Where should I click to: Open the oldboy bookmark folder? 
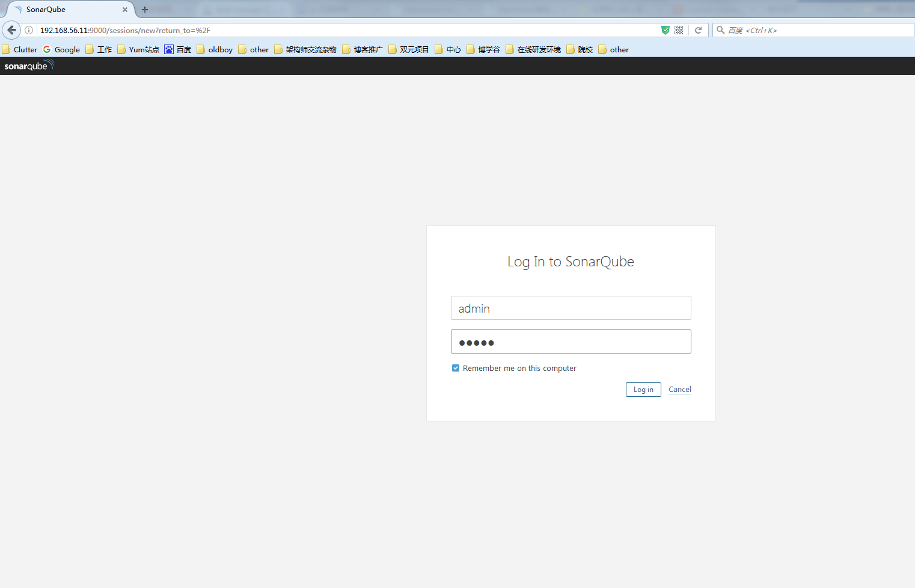click(x=215, y=49)
